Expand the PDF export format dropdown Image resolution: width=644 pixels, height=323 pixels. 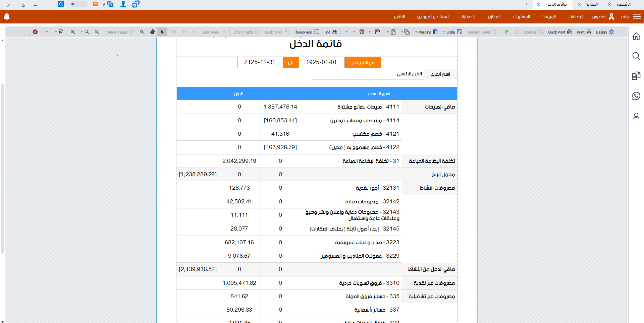click(370, 32)
